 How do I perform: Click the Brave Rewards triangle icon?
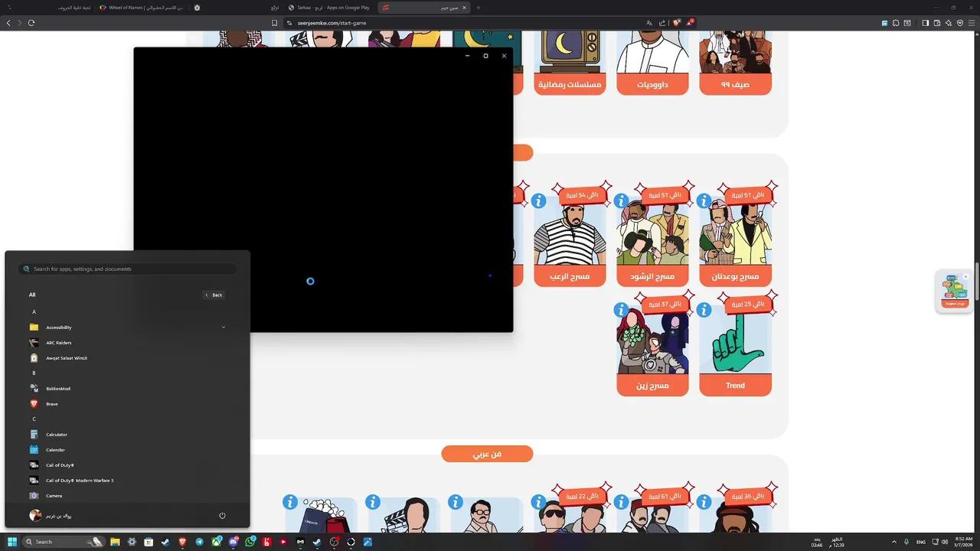point(689,23)
